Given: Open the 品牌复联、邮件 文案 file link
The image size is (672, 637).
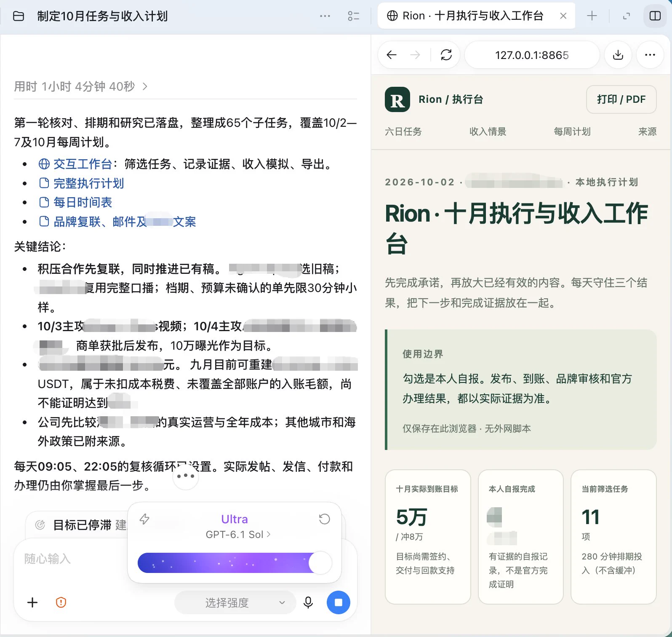Looking at the screenshot, I should 117,222.
